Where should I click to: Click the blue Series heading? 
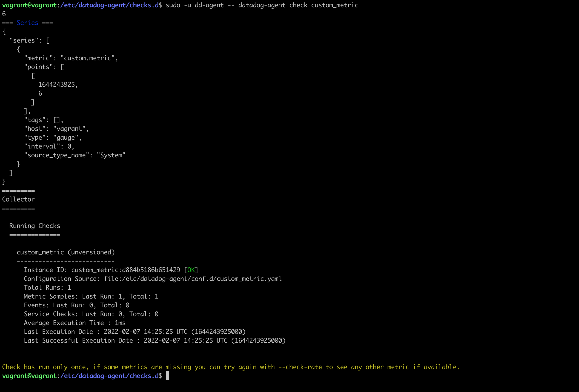(x=28, y=23)
